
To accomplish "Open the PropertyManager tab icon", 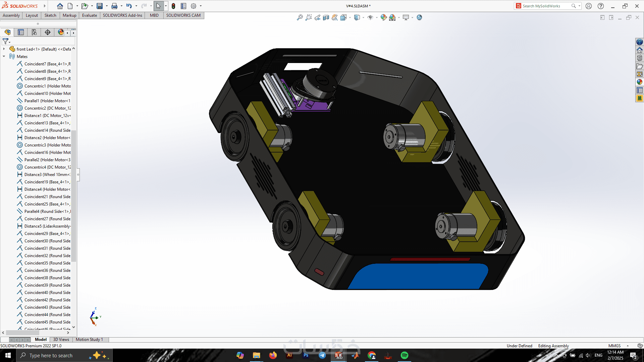I will click(21, 32).
